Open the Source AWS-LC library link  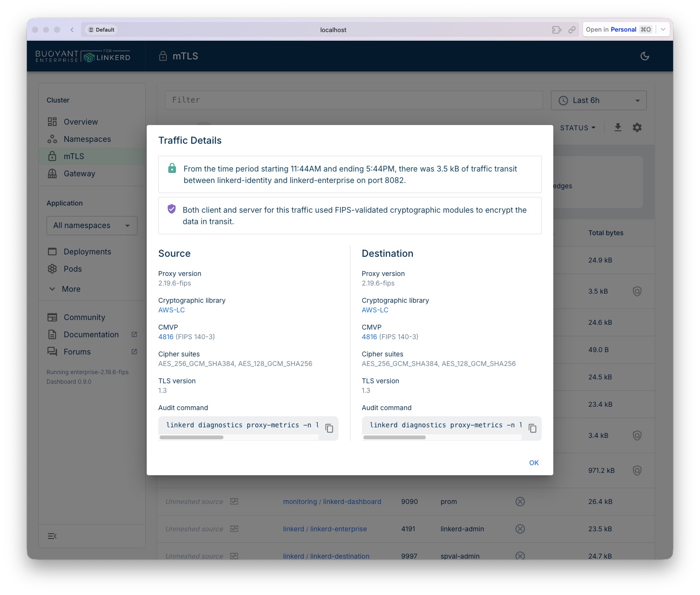click(x=171, y=310)
